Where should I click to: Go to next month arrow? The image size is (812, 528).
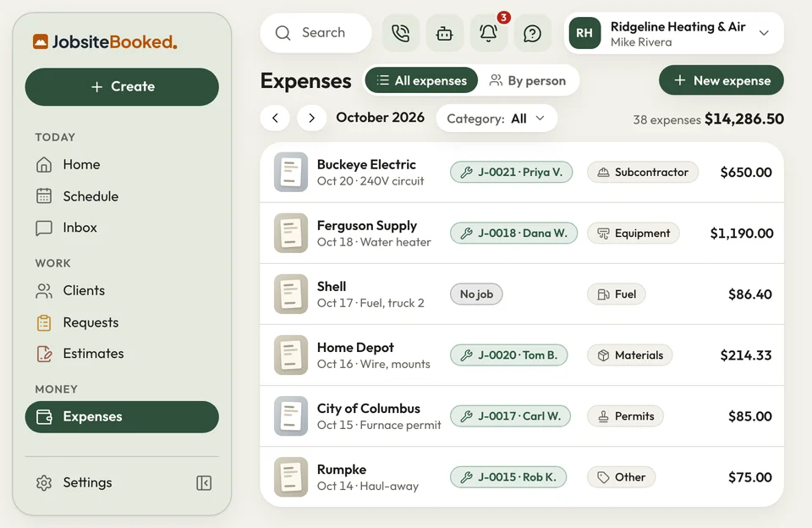[x=312, y=118]
